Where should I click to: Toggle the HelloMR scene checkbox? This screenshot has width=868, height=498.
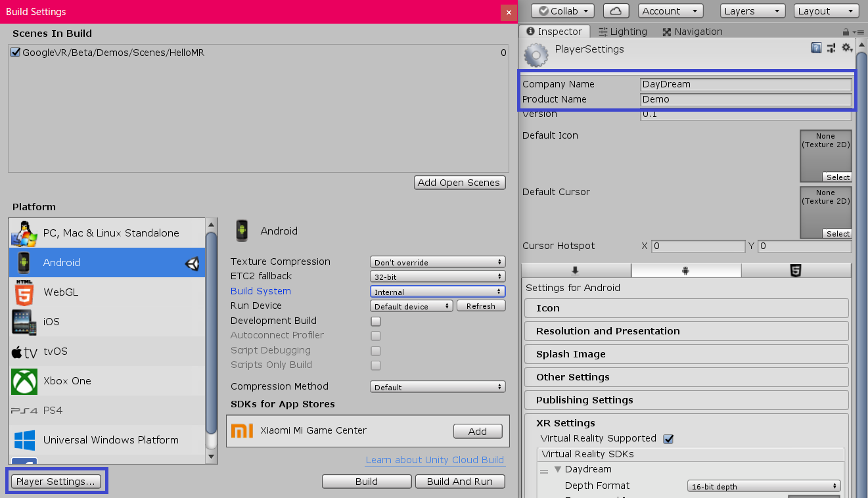point(16,53)
